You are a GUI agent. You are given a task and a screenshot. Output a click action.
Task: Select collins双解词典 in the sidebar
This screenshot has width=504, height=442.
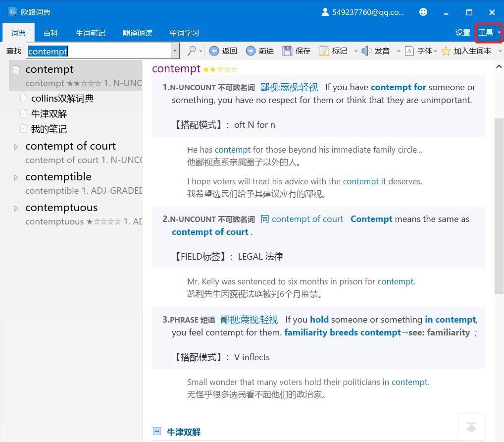coord(62,98)
